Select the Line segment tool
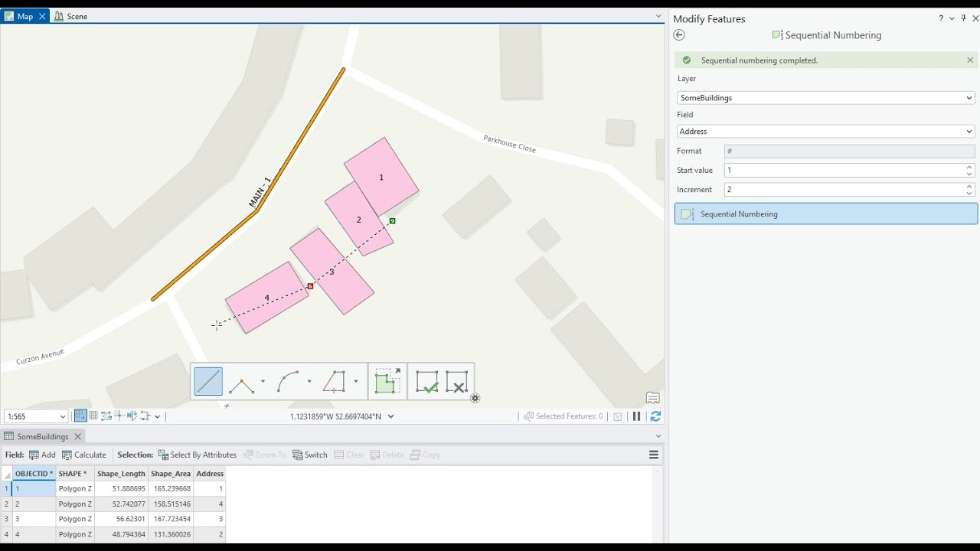Screen dimensions: 980x551 pos(208,381)
